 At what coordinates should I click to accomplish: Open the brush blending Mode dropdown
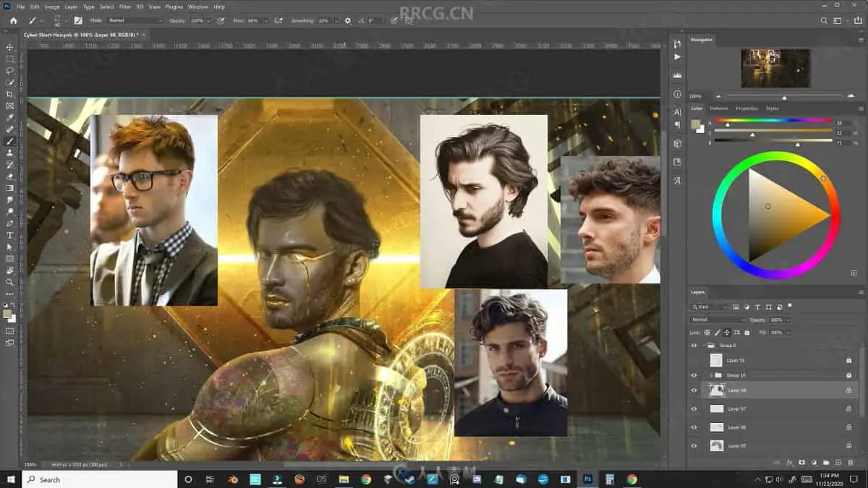click(x=134, y=21)
